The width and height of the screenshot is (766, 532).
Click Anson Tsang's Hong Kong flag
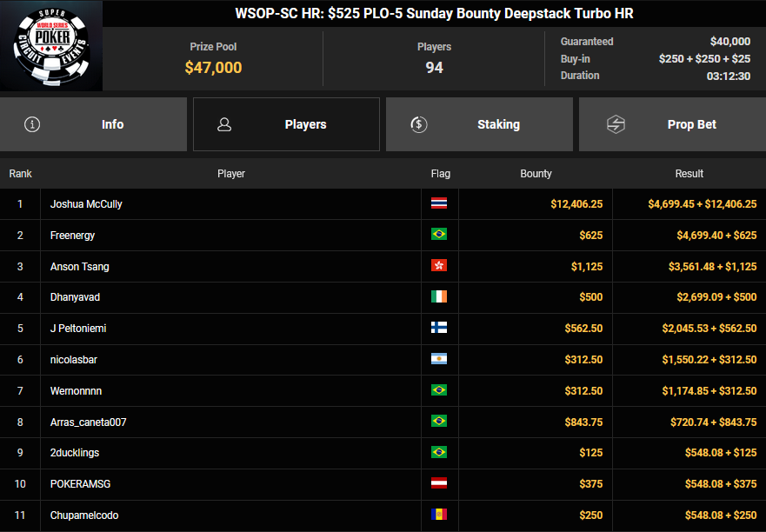click(439, 267)
